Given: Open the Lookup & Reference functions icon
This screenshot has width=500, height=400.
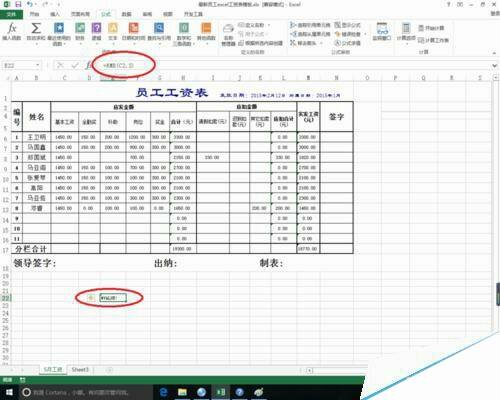Looking at the screenshot, I should coord(159,33).
